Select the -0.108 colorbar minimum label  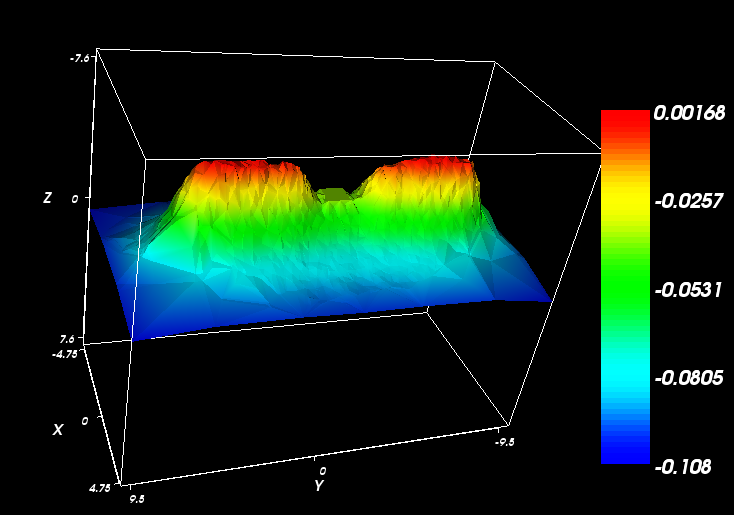pos(683,466)
